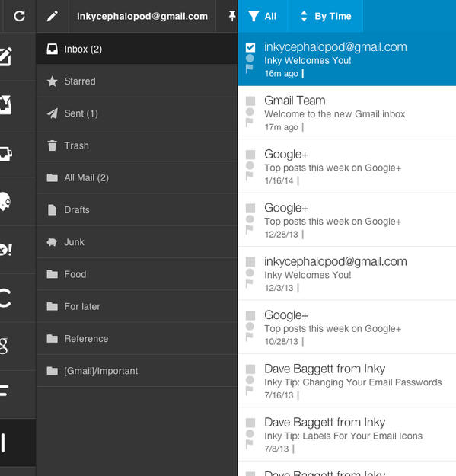Click the pushpin icon beside the account email
This screenshot has height=476, width=456.
pyautogui.click(x=232, y=16)
